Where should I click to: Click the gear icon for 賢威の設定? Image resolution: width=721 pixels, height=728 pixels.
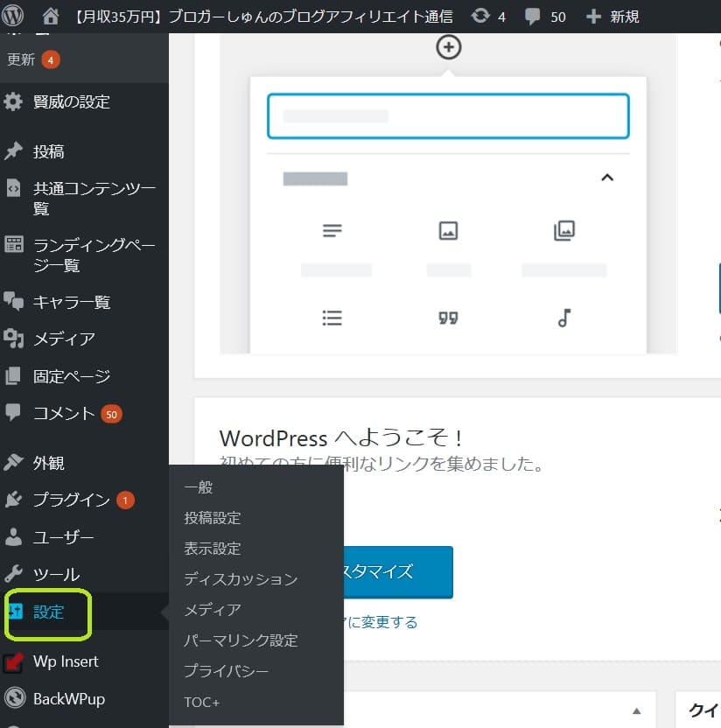tap(13, 101)
